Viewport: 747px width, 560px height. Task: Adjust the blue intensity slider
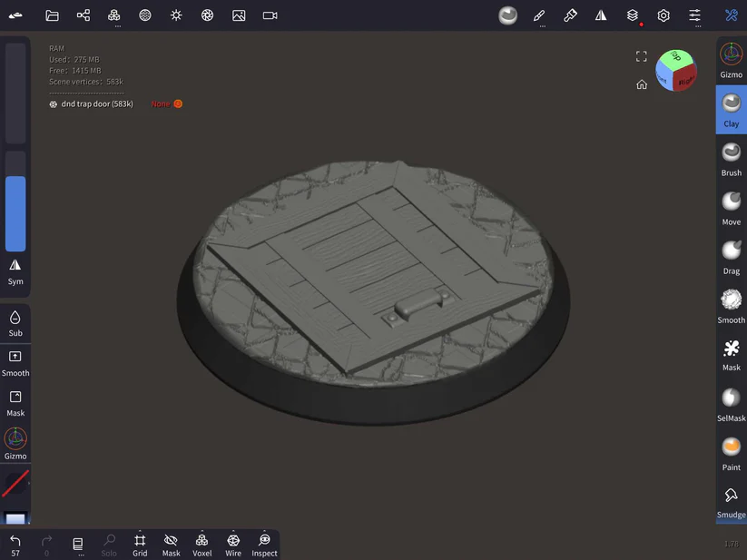[x=15, y=201]
